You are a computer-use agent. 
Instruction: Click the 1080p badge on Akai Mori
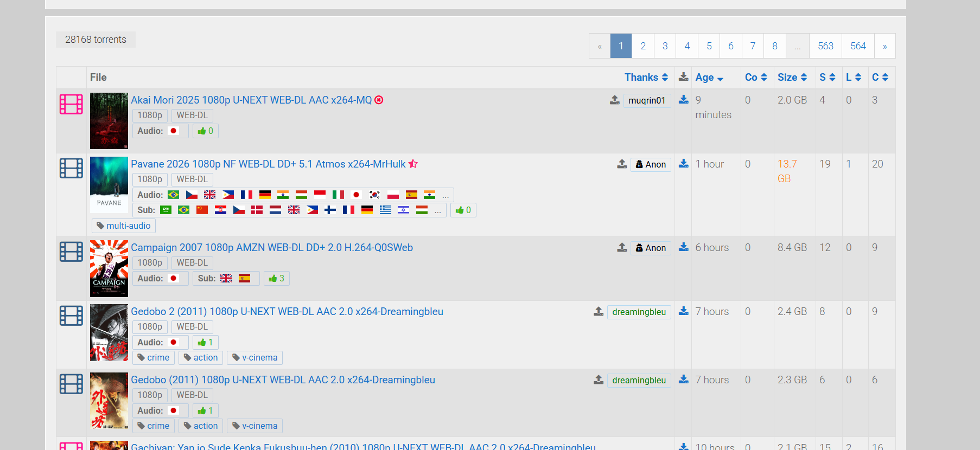[150, 115]
